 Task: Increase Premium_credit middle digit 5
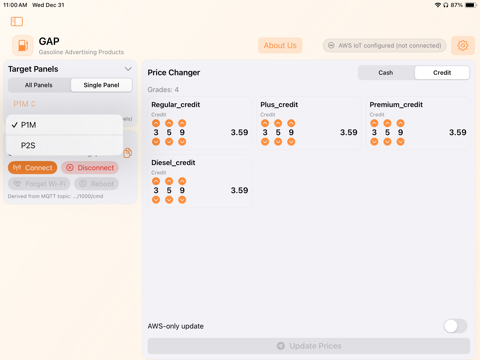[387, 123]
